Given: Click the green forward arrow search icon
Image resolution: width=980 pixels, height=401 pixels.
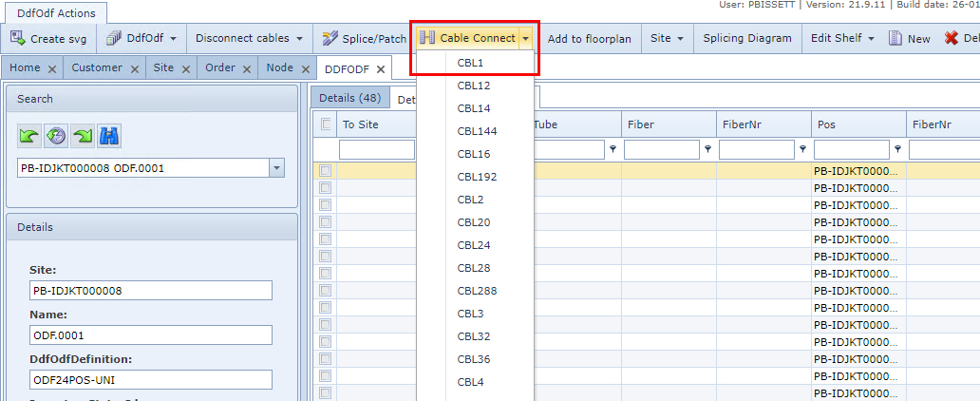Looking at the screenshot, I should [83, 136].
